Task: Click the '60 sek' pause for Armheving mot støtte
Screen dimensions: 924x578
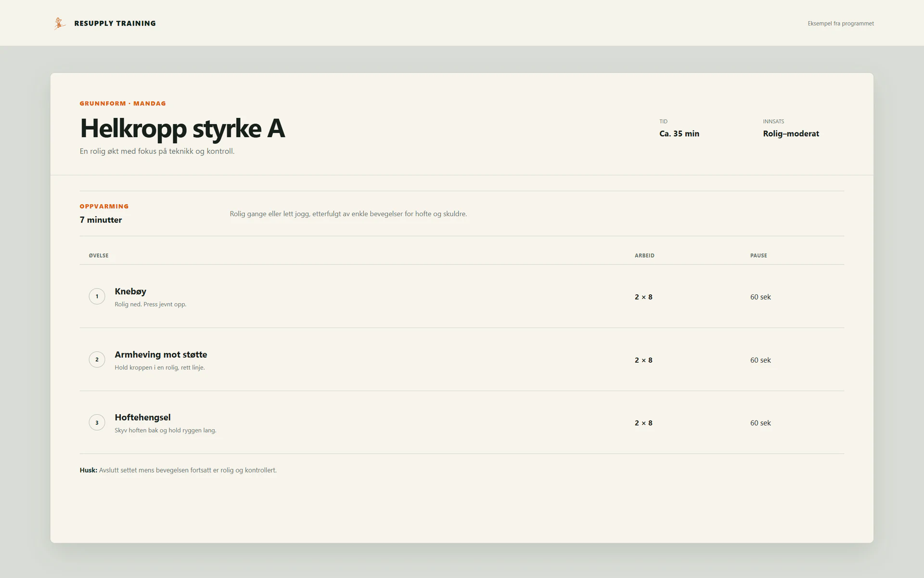Action: point(760,360)
